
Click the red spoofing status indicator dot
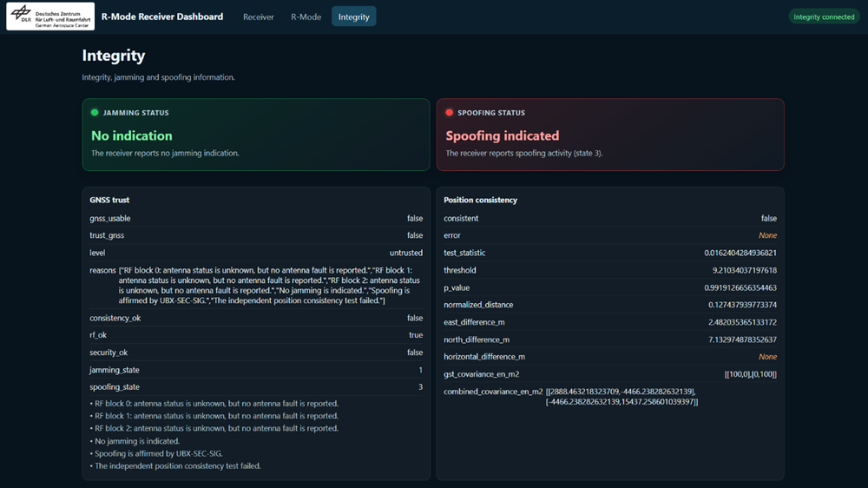[449, 112]
